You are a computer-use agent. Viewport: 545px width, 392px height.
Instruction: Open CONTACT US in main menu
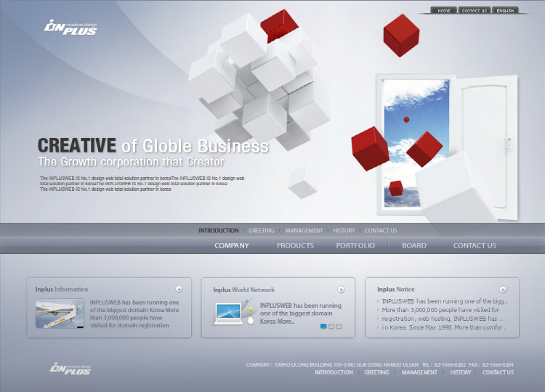[475, 245]
